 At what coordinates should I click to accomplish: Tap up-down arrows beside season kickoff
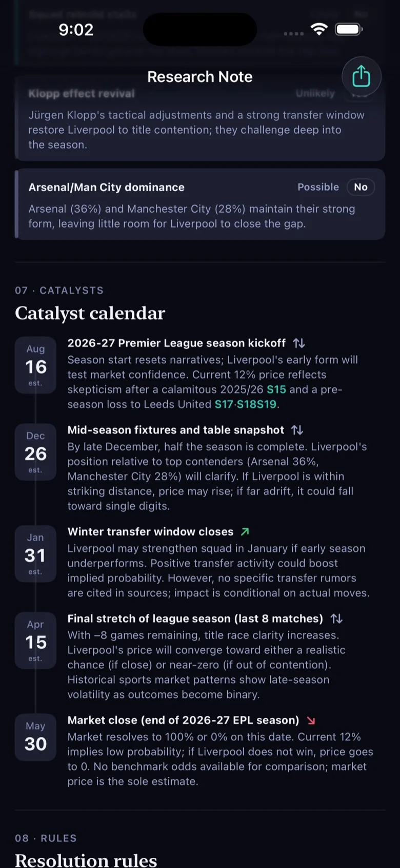(x=299, y=343)
